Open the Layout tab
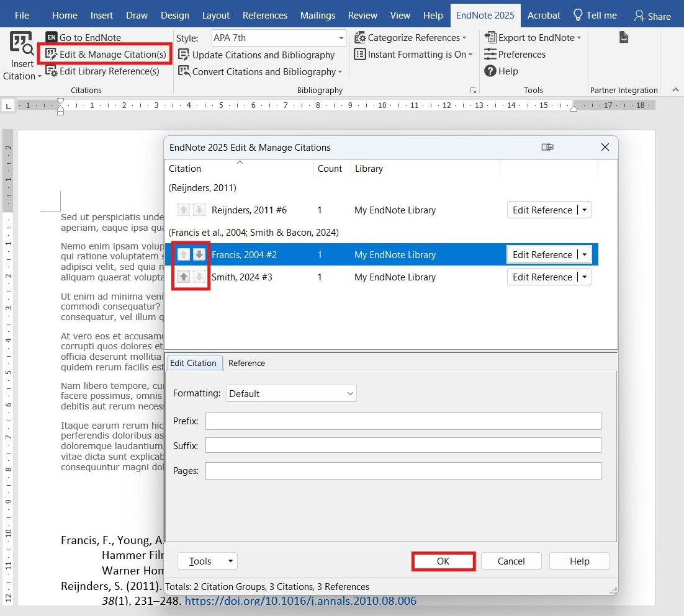684x616 pixels. click(x=215, y=16)
